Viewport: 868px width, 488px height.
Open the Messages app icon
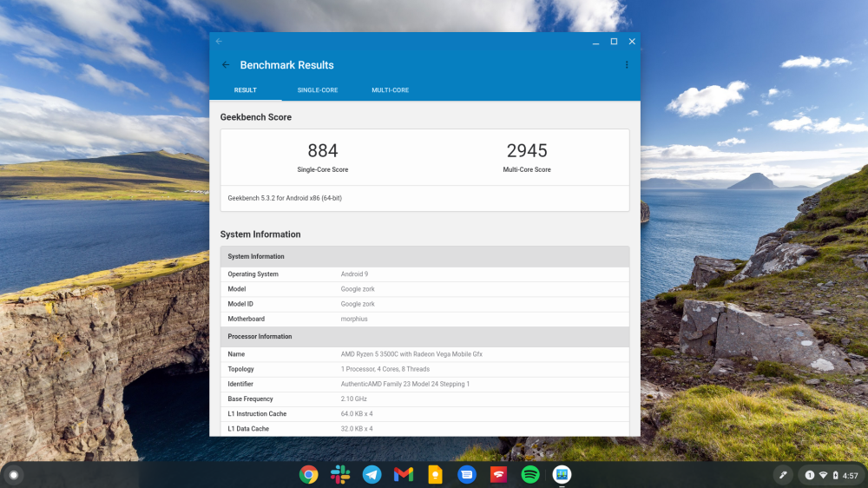pyautogui.click(x=466, y=475)
